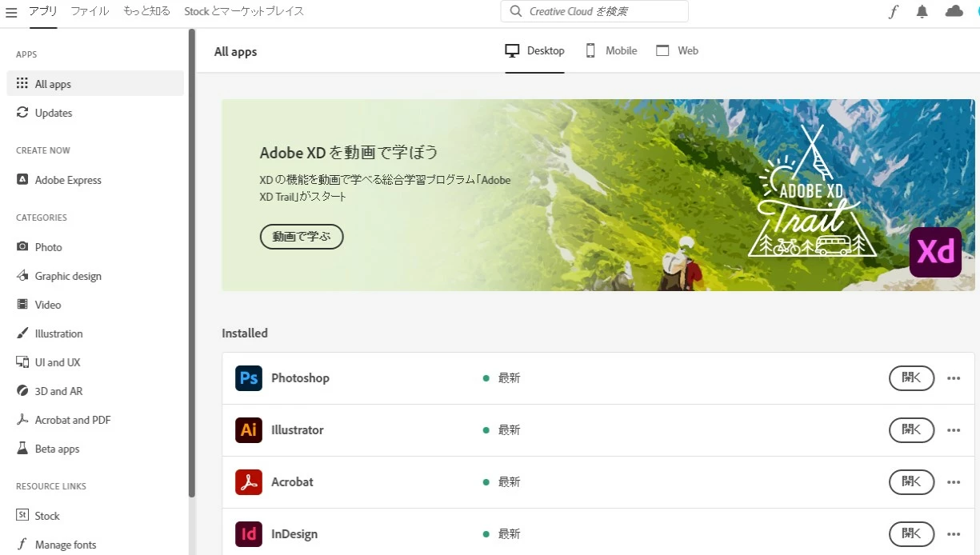Select the Illustration category
This screenshot has width=980, height=555.
95,333
